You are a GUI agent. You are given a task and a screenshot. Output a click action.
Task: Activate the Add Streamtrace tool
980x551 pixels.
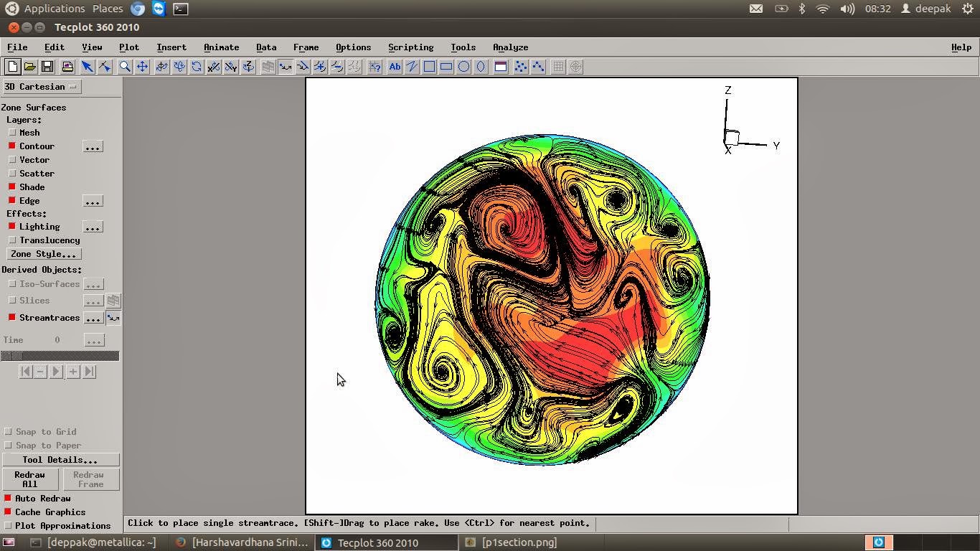286,67
